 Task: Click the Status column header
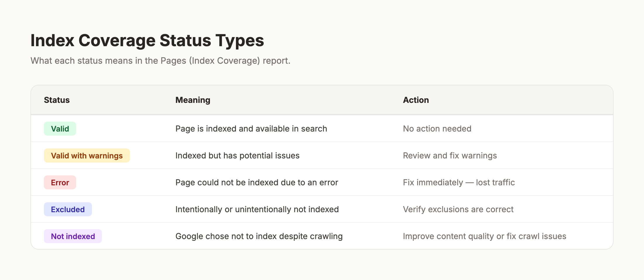57,100
